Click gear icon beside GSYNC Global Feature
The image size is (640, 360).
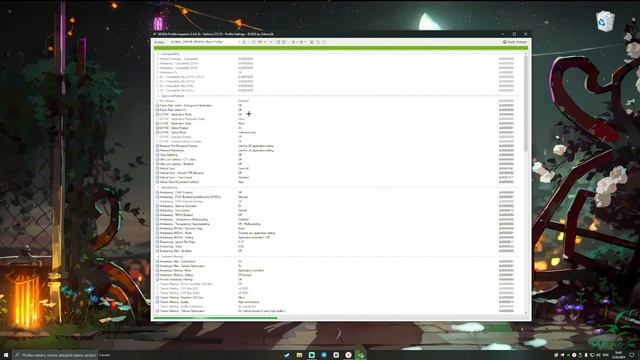[157, 128]
